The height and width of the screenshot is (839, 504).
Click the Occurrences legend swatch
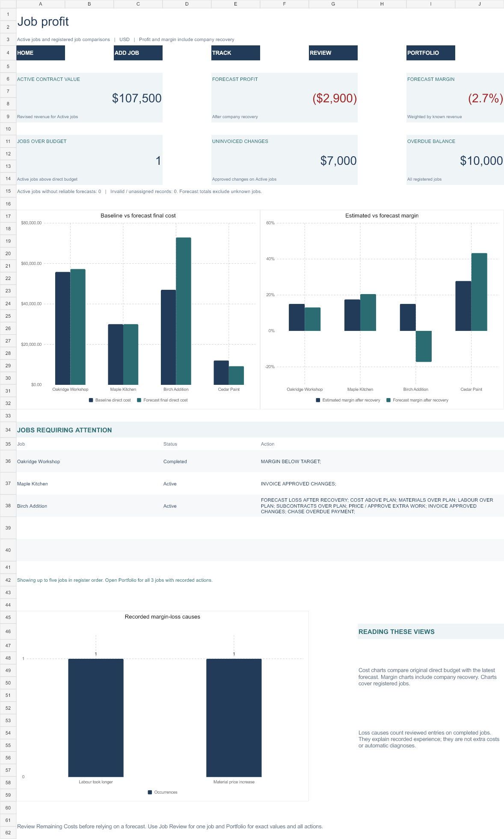pyautogui.click(x=150, y=792)
